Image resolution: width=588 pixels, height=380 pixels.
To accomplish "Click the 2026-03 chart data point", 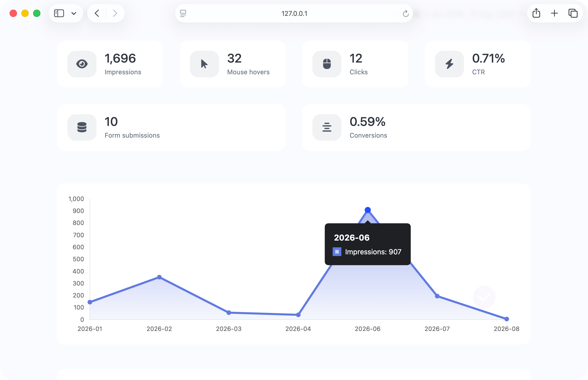I will (229, 313).
